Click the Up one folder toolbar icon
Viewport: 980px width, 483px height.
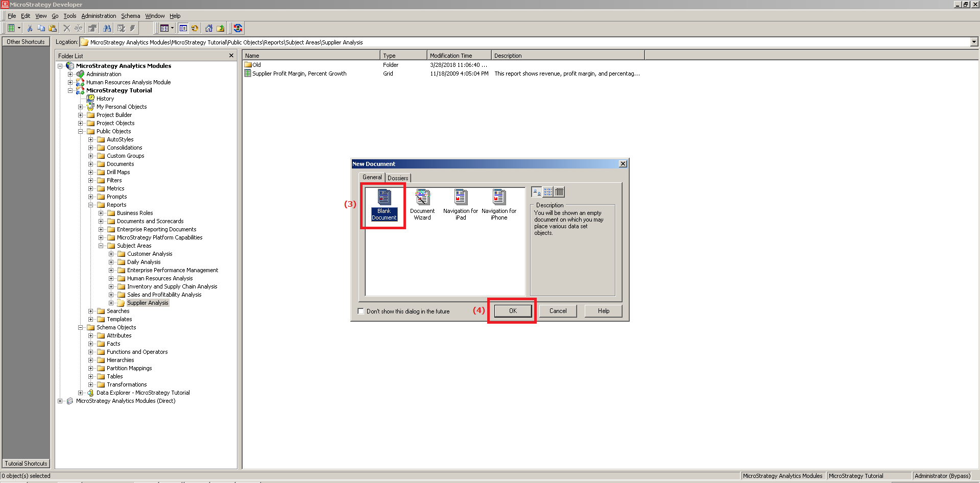click(221, 28)
